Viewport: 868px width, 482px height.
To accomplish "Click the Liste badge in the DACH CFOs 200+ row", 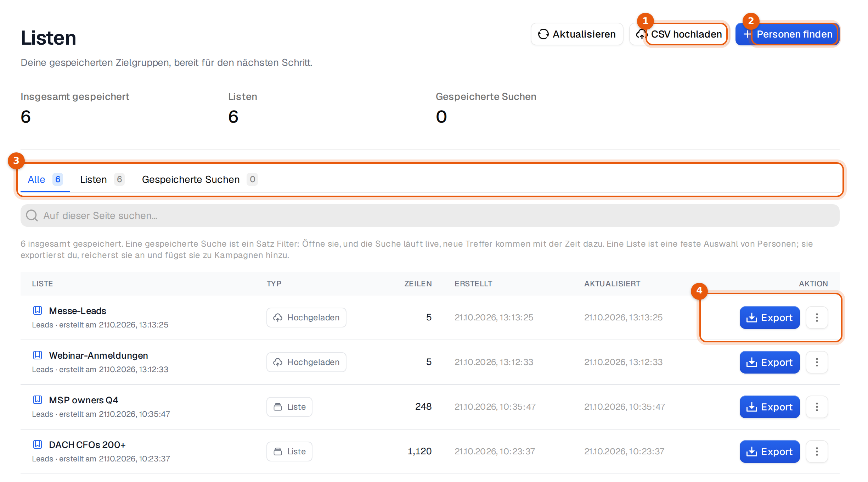I will (x=289, y=452).
